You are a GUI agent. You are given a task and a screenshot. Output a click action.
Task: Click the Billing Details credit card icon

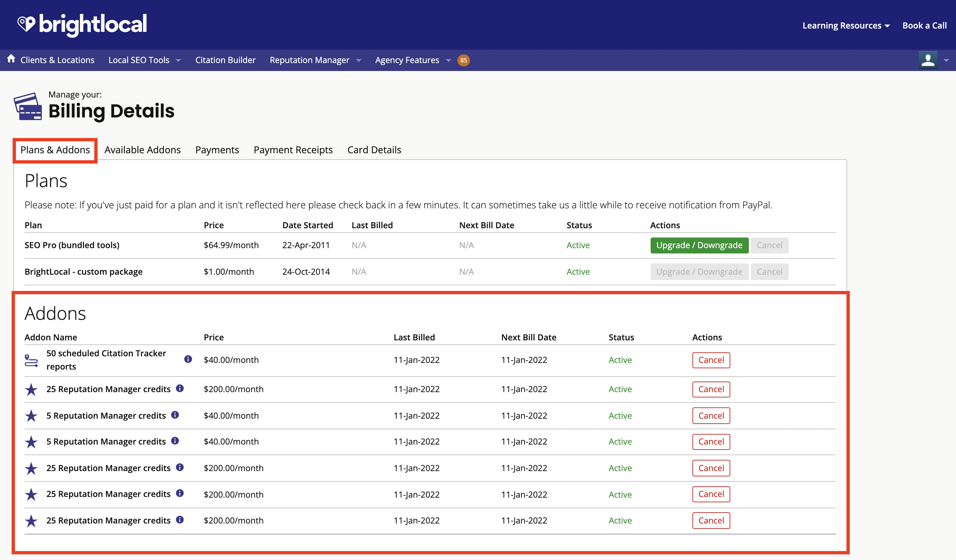click(x=28, y=106)
